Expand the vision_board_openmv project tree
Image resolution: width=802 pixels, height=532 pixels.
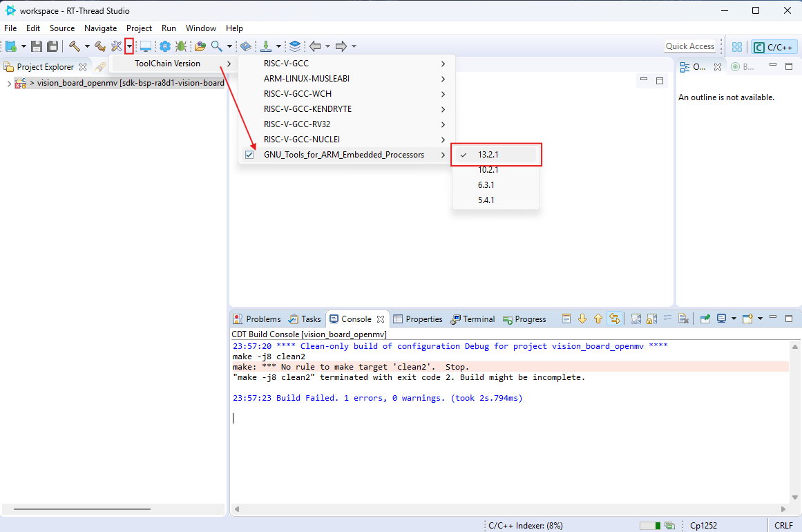[x=8, y=83]
